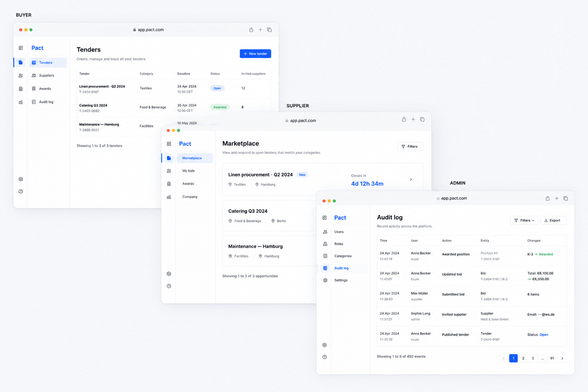
Task: Go to page 2 of audit log
Action: point(523,358)
